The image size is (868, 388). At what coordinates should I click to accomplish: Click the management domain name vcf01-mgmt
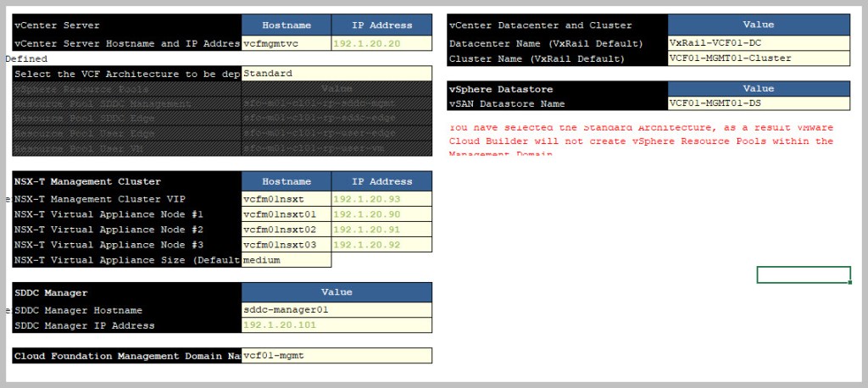(337, 355)
